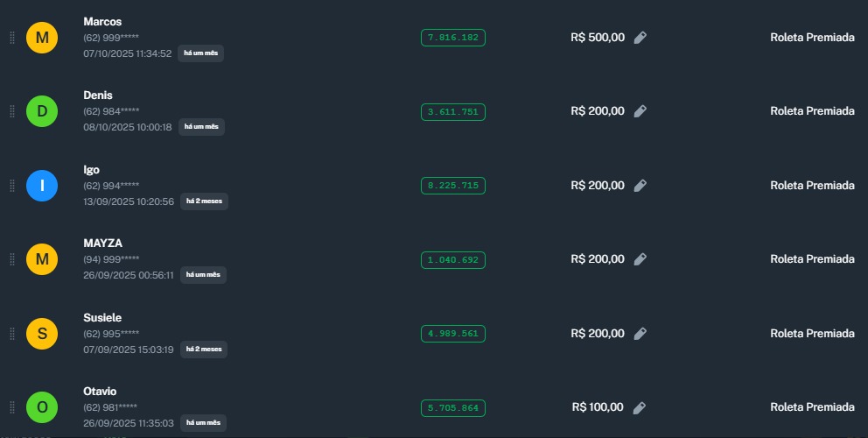The width and height of the screenshot is (868, 438).
Task: Open Marcos's yellow M avatar
Action: pyautogui.click(x=42, y=38)
